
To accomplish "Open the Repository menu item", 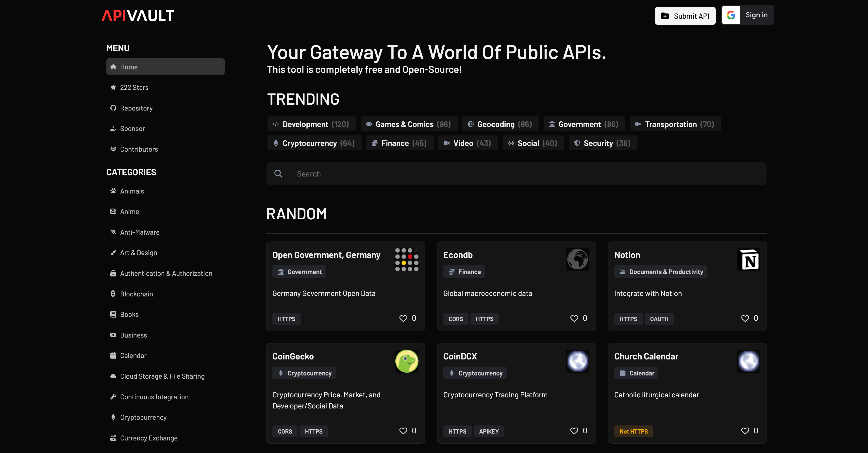I will coord(165,108).
